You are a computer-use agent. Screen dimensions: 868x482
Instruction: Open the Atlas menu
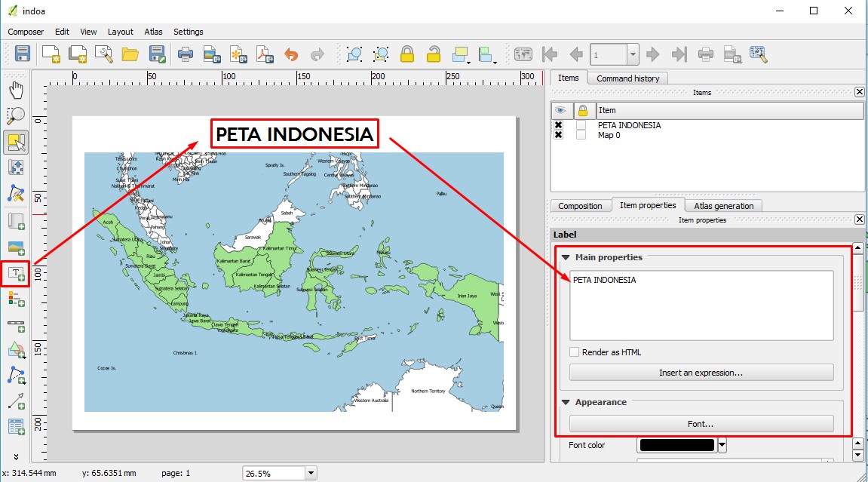point(153,32)
